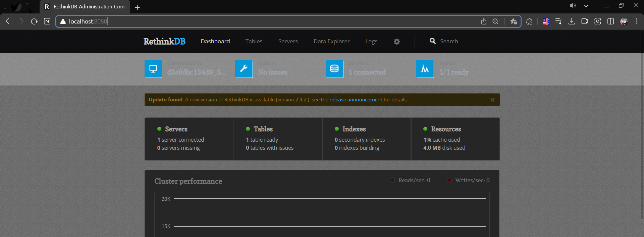Click the video pop-out icon
The image size is (644, 237).
[x=585, y=21]
